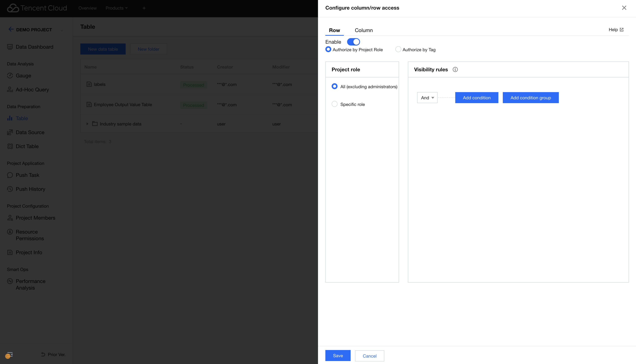Click the Project Members icon

click(10, 218)
